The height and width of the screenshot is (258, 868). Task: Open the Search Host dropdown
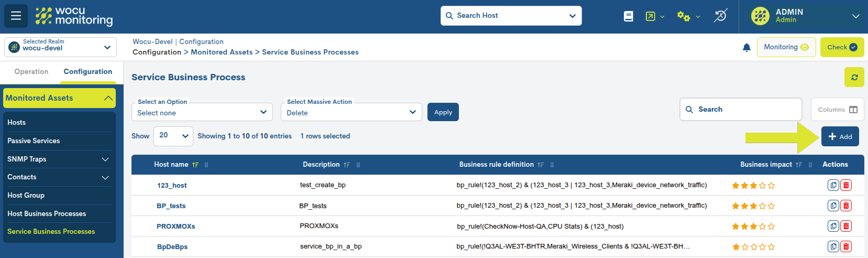[511, 16]
